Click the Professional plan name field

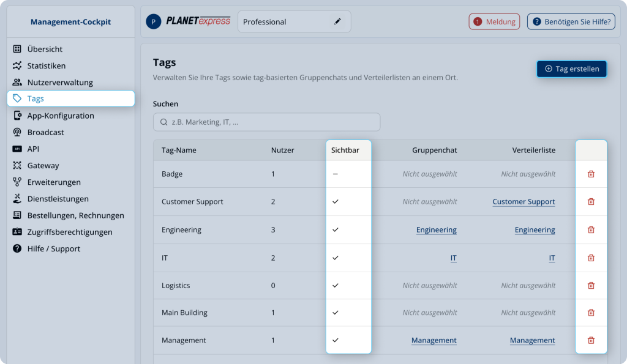(x=295, y=21)
